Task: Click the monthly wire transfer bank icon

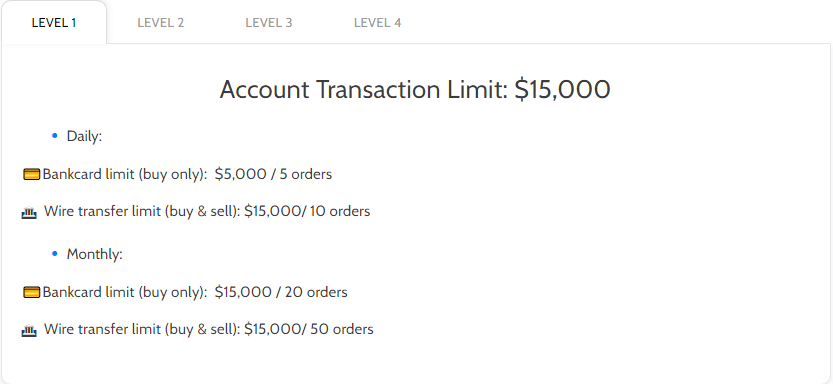Action: [29, 331]
